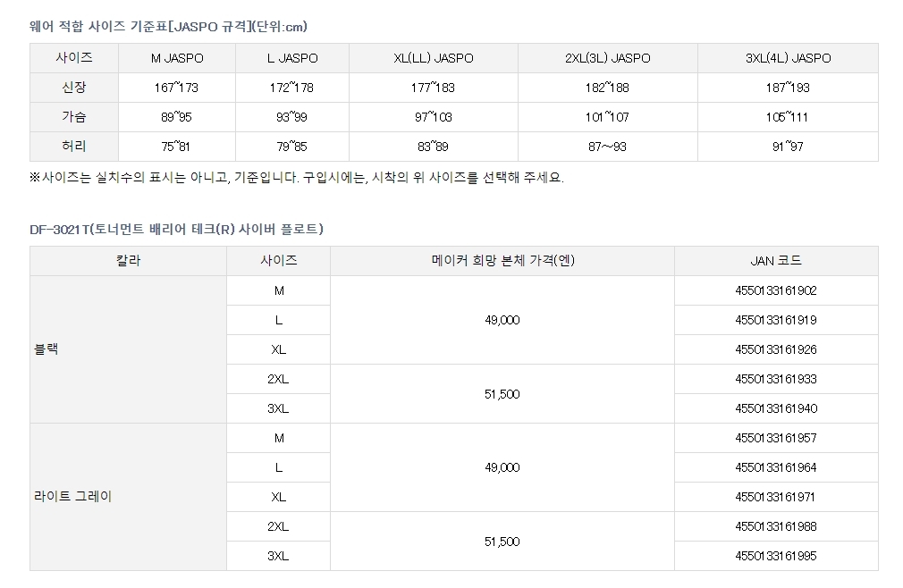This screenshot has height=588, width=903.
Task: Select JAN code 4550133161964
Action: point(775,467)
